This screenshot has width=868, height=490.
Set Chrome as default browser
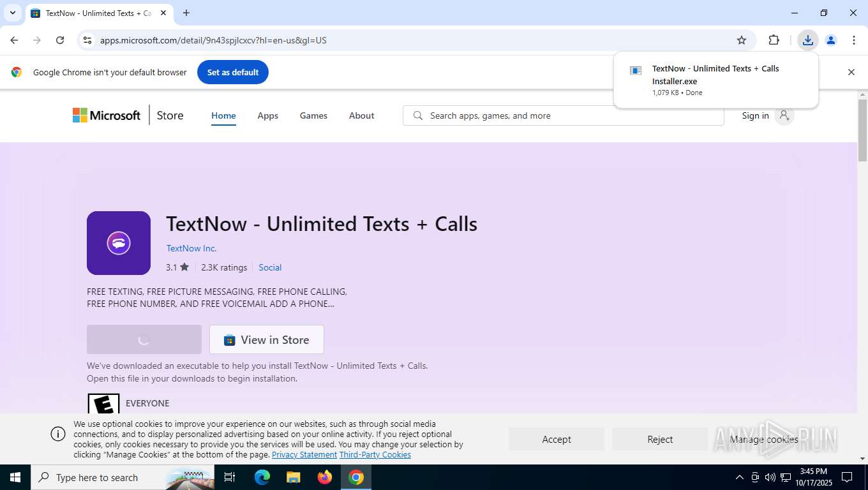pyautogui.click(x=233, y=72)
